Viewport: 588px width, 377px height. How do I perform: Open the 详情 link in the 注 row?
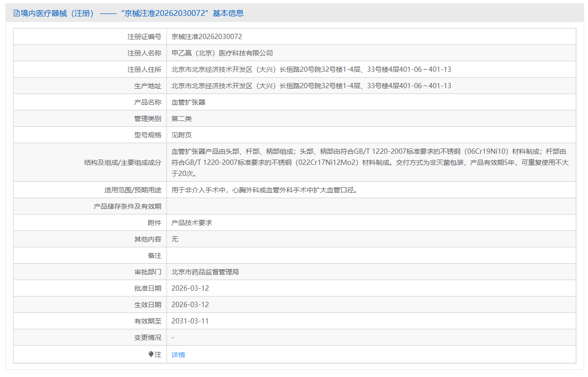178,355
